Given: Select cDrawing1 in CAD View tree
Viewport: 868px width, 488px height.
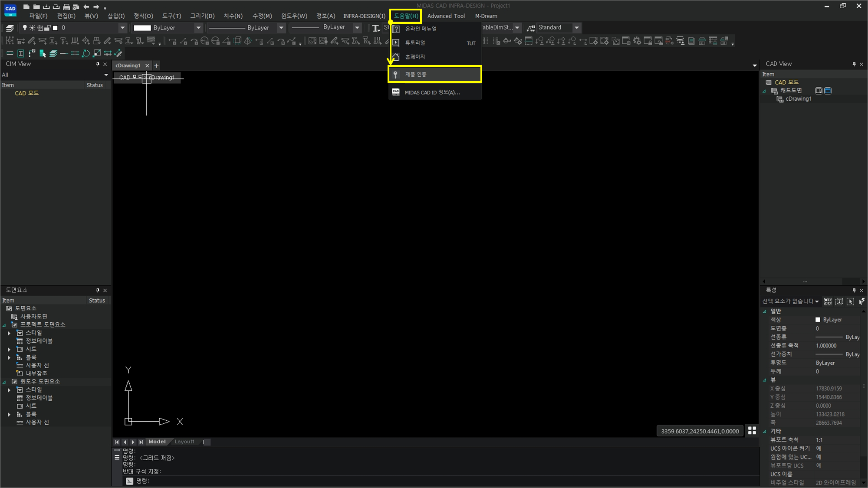Looking at the screenshot, I should [x=798, y=99].
